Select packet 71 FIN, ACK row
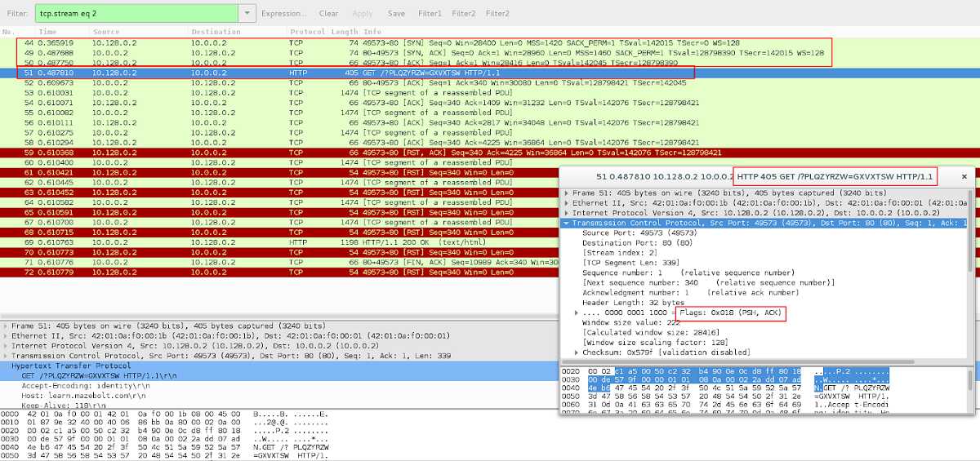 [279, 262]
